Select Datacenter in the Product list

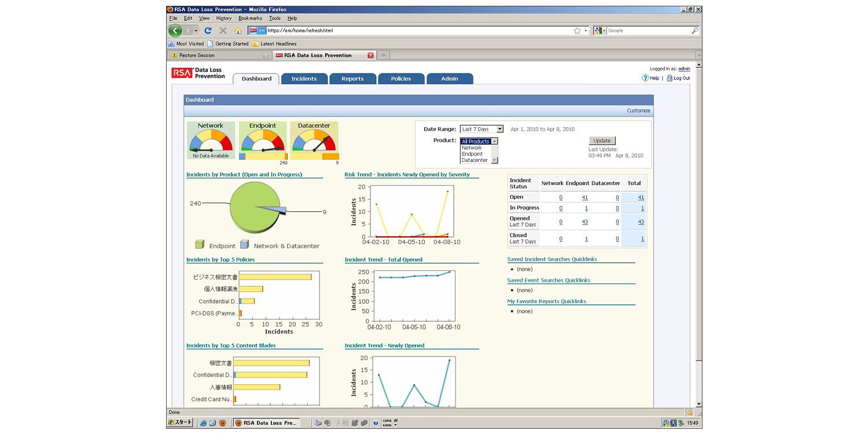(x=475, y=160)
